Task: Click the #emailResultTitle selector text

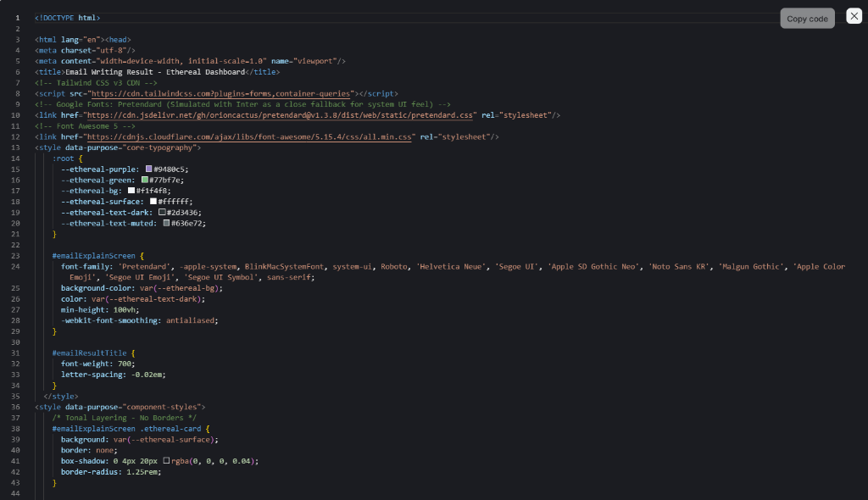Action: (x=91, y=353)
